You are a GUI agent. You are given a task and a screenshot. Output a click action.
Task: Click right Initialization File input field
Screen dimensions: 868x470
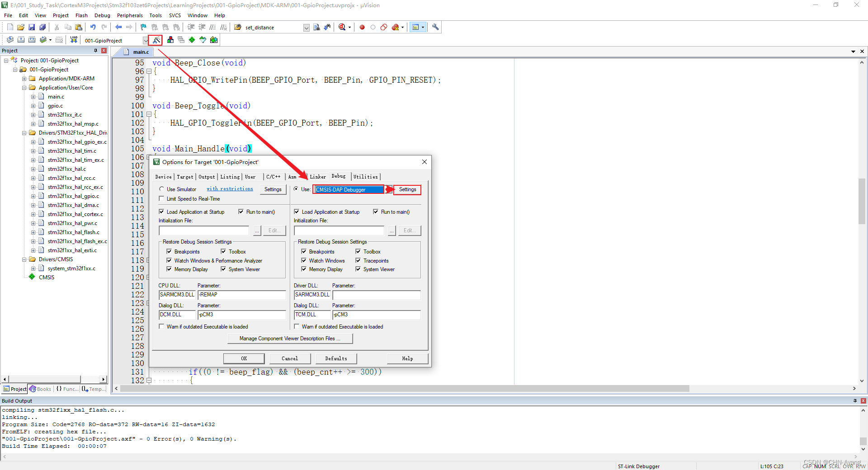tap(339, 230)
